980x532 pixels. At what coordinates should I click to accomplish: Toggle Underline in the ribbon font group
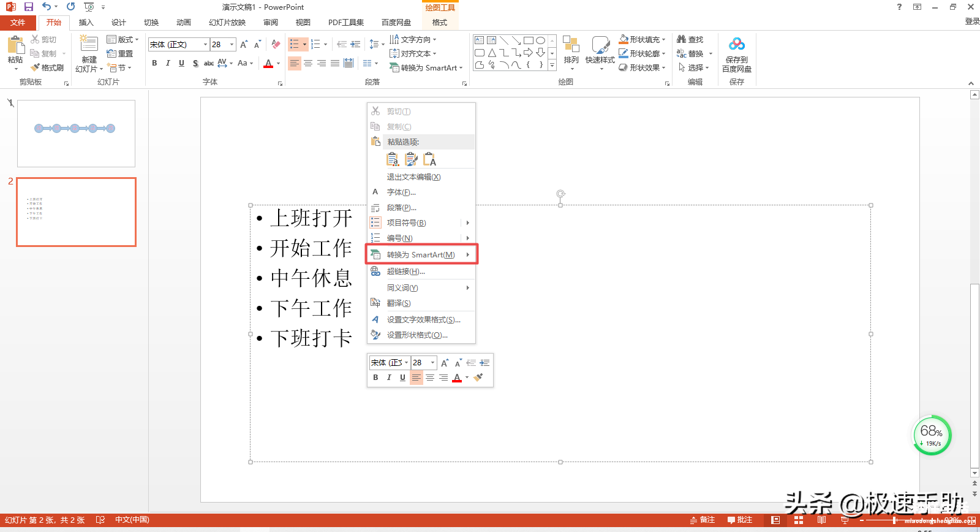tap(181, 63)
